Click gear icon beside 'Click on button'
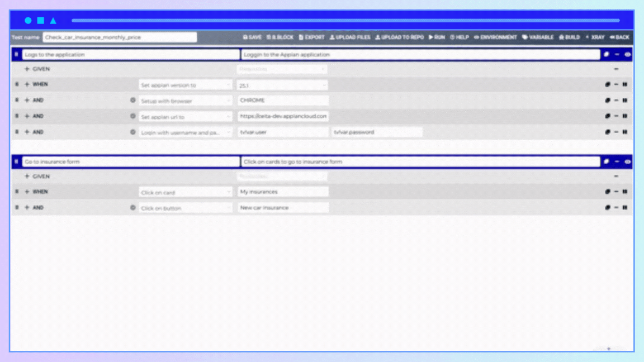644x362 pixels. click(x=133, y=208)
